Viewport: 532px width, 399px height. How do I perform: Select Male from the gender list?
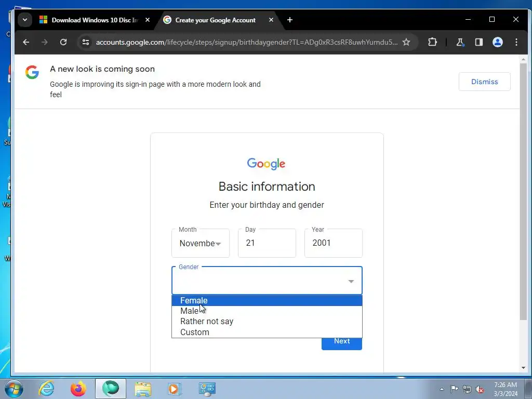[x=267, y=311]
